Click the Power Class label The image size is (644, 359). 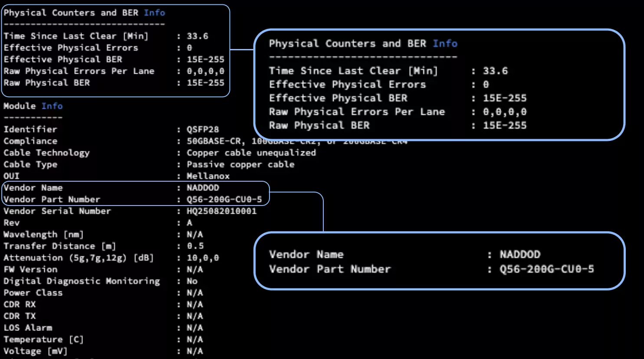[33, 293]
